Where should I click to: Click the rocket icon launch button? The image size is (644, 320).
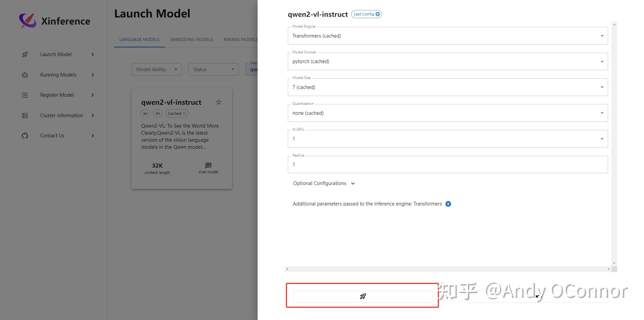click(363, 296)
